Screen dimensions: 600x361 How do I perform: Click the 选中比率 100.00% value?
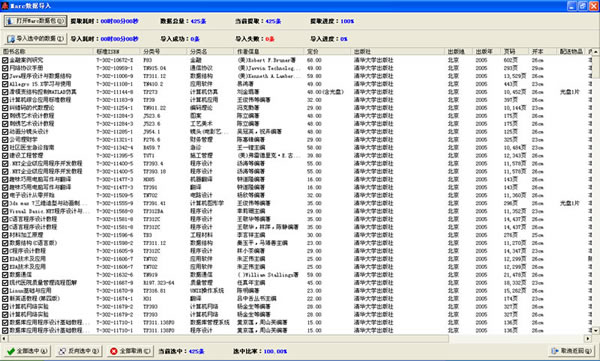pyautogui.click(x=276, y=351)
